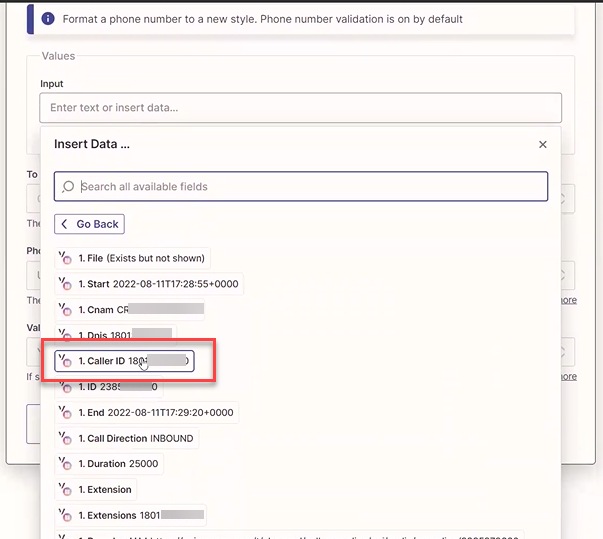Click the icon beside 1. End
The width and height of the screenshot is (603, 539).
(x=65, y=412)
